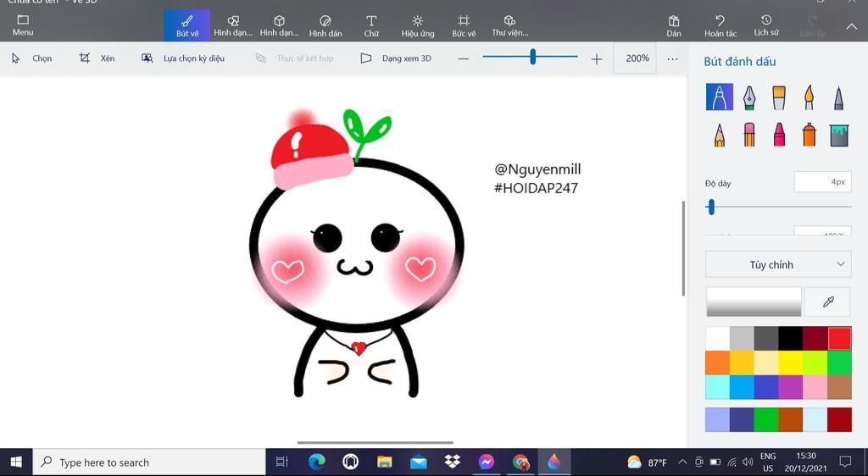Screen dimensions: 868x476
Task: Activate Lựa chọn kỳ diệu magic select
Action: 183,58
